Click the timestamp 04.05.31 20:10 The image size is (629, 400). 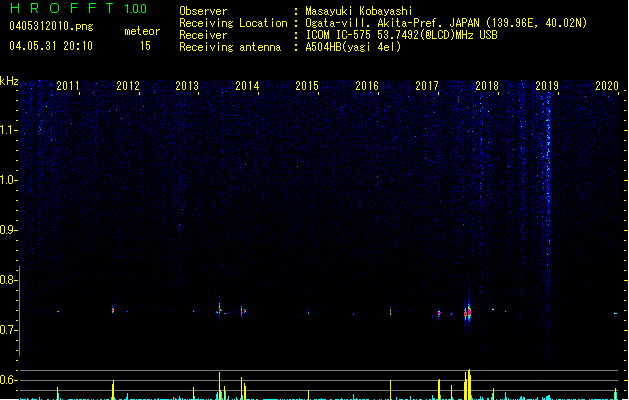[x=51, y=46]
